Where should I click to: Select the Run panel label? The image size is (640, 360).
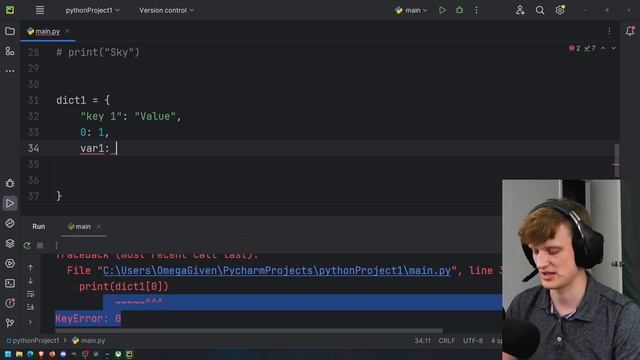[x=39, y=227]
